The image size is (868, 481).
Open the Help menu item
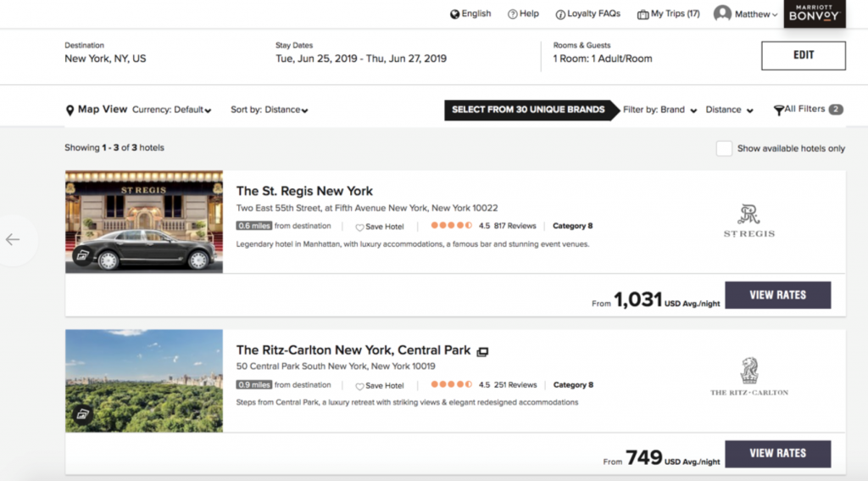[x=529, y=14]
